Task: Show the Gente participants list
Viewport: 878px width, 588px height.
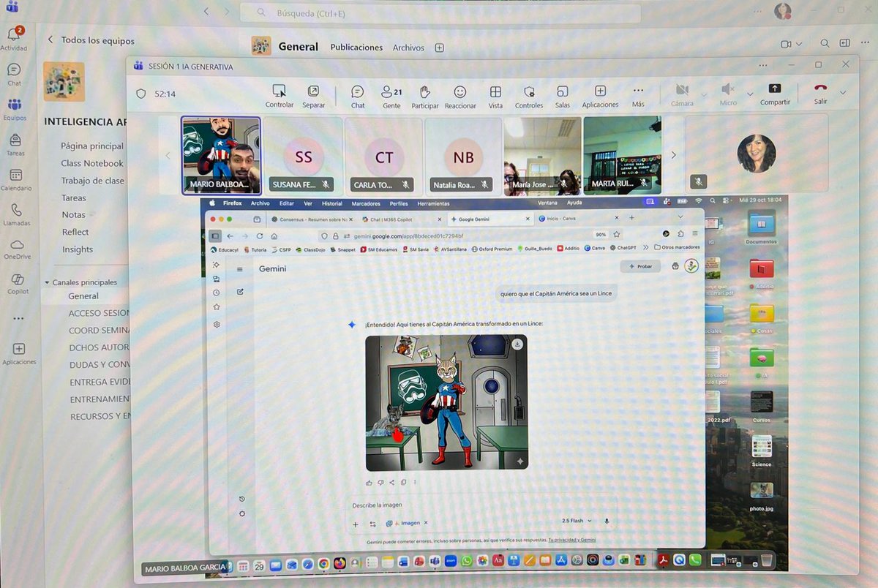Action: pyautogui.click(x=391, y=96)
